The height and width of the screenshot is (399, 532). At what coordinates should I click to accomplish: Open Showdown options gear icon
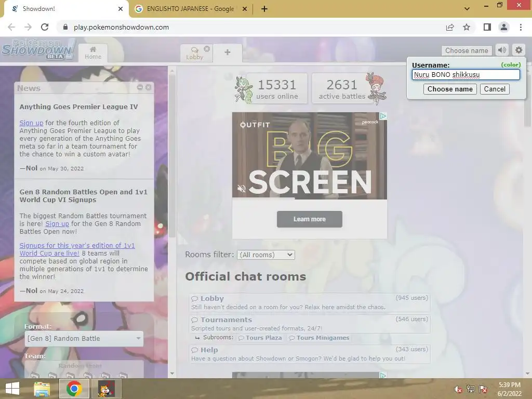click(x=519, y=50)
